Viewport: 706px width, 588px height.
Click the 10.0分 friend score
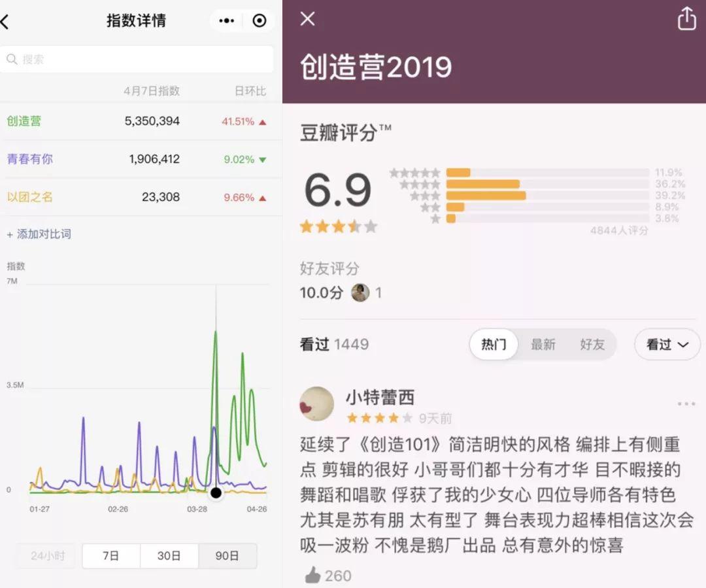(322, 293)
